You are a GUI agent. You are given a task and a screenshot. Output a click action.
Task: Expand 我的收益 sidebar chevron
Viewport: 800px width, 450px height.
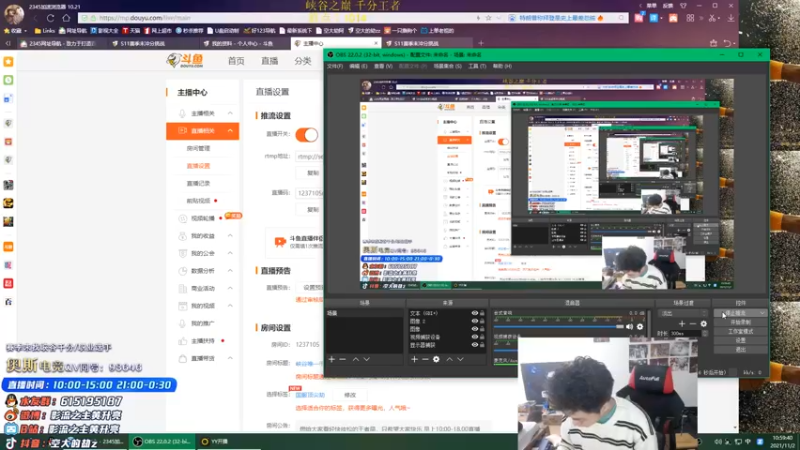230,236
